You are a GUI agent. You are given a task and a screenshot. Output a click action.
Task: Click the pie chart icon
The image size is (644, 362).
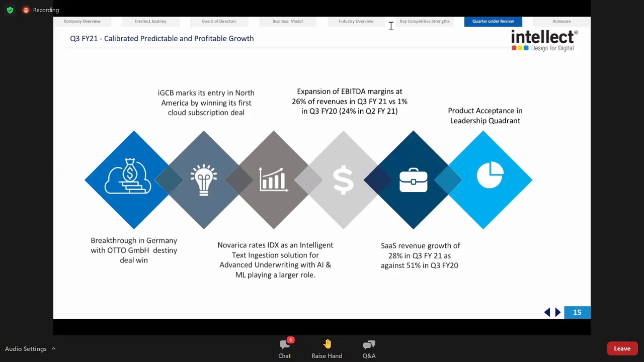pyautogui.click(x=490, y=174)
